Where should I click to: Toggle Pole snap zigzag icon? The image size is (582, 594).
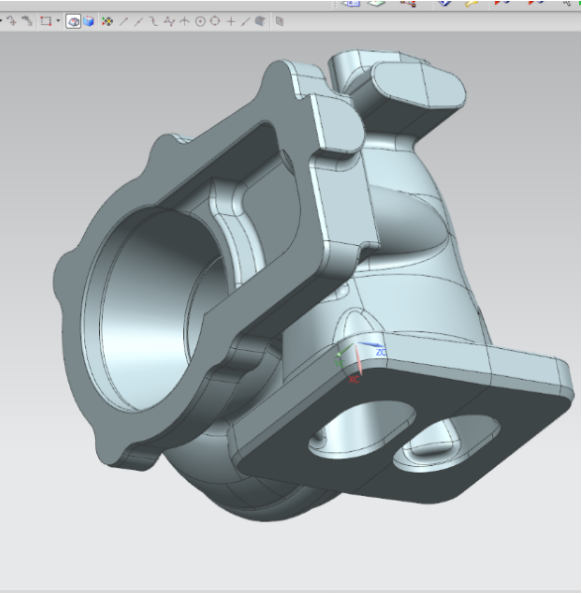[x=169, y=22]
